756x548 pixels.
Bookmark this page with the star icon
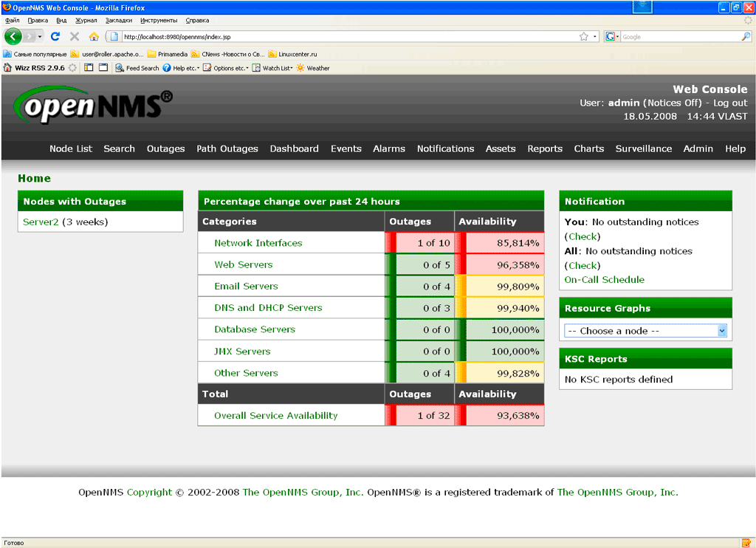click(x=583, y=36)
